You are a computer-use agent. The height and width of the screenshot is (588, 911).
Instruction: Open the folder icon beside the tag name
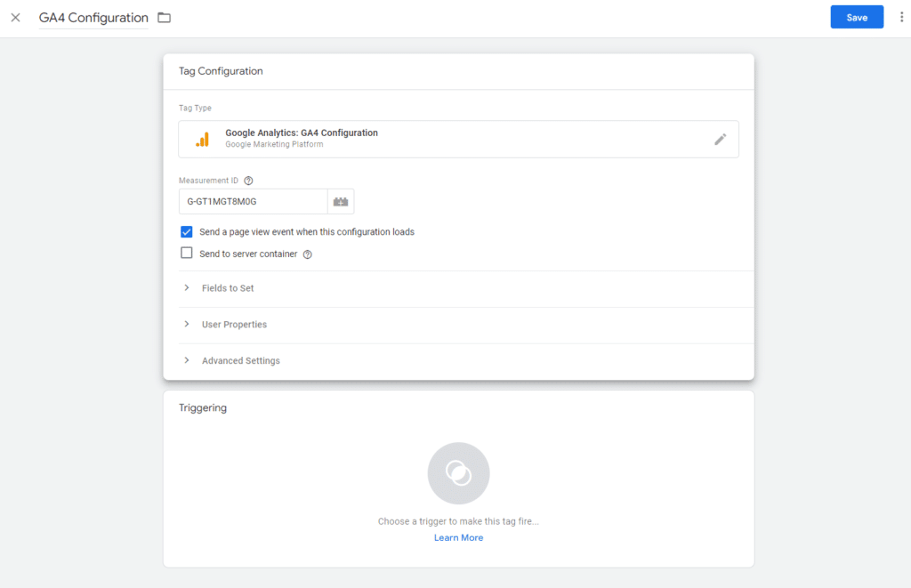(x=165, y=18)
